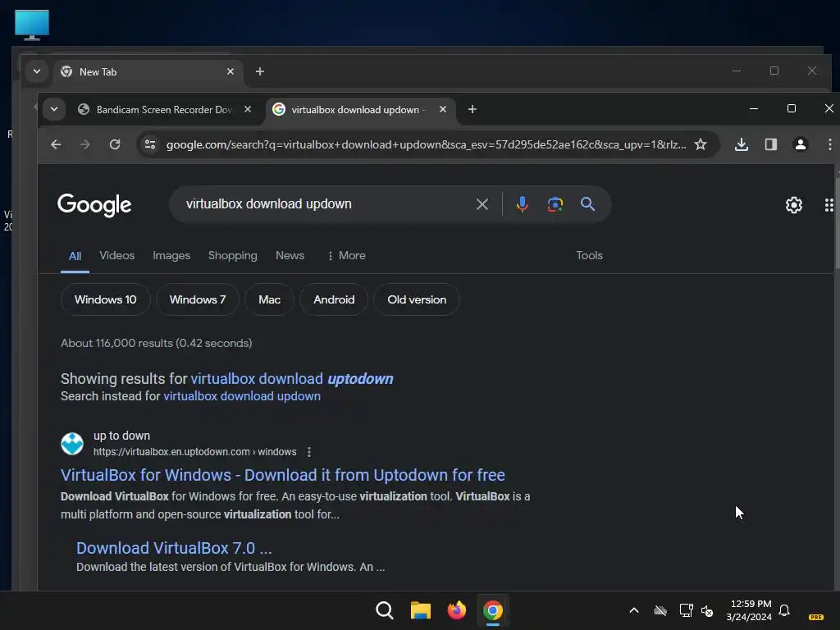Close New Tab in background window

pyautogui.click(x=231, y=71)
